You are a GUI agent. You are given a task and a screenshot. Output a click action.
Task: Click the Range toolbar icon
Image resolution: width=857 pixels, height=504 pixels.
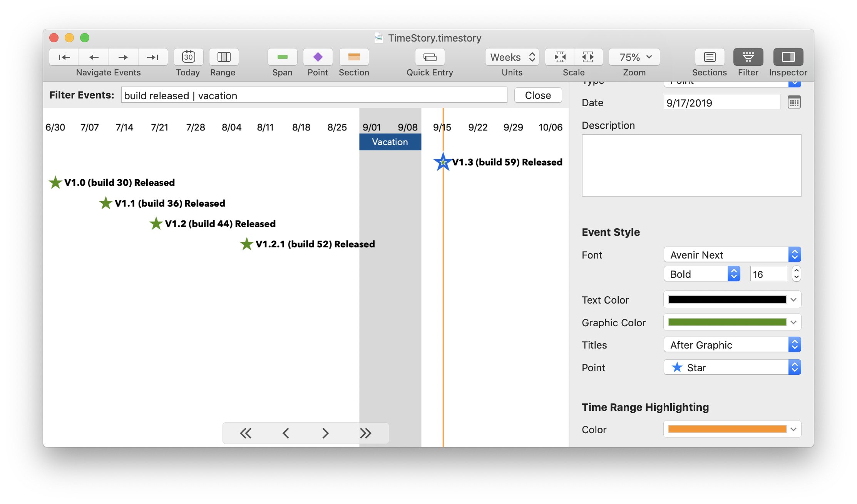click(x=223, y=57)
